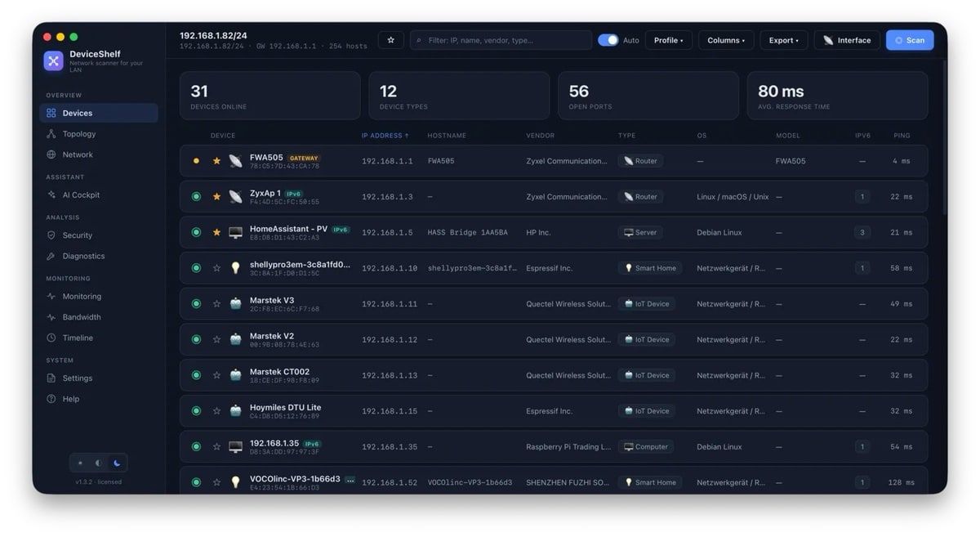Select the dark theme moon icon
The height and width of the screenshot is (537, 980).
[x=117, y=463]
